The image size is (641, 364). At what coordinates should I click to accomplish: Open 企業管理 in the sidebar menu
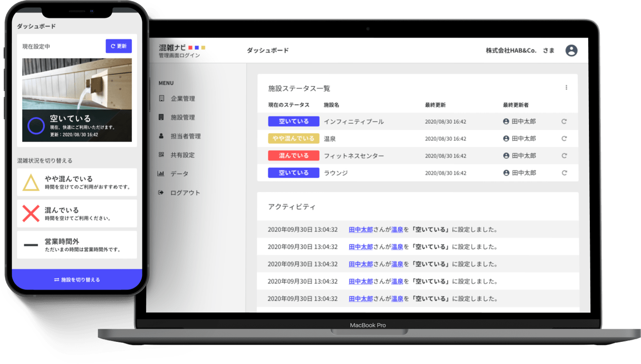(x=182, y=98)
